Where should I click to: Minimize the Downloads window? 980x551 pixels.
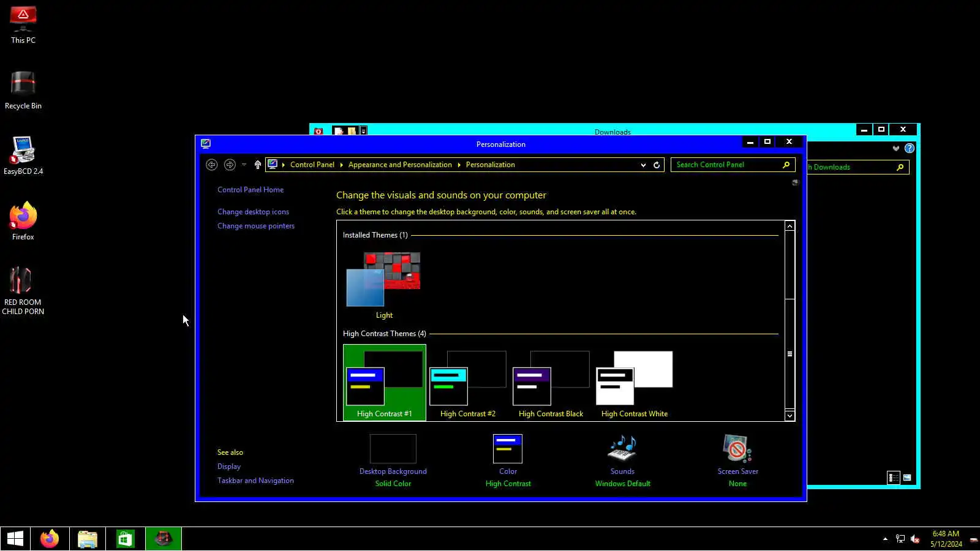(864, 130)
